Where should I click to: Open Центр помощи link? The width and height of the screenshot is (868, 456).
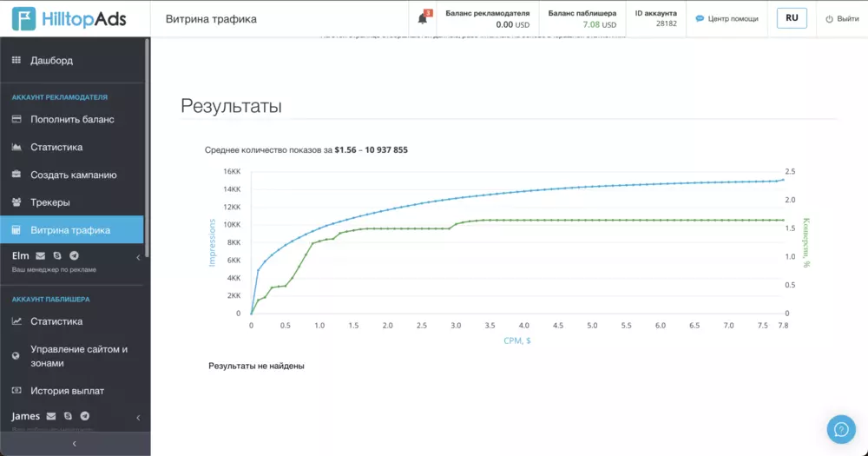coord(727,19)
